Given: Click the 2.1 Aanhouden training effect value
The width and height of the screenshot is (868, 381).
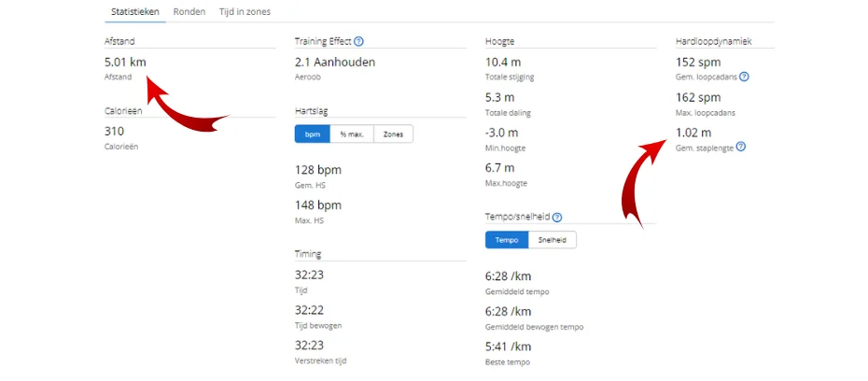Looking at the screenshot, I should 334,62.
